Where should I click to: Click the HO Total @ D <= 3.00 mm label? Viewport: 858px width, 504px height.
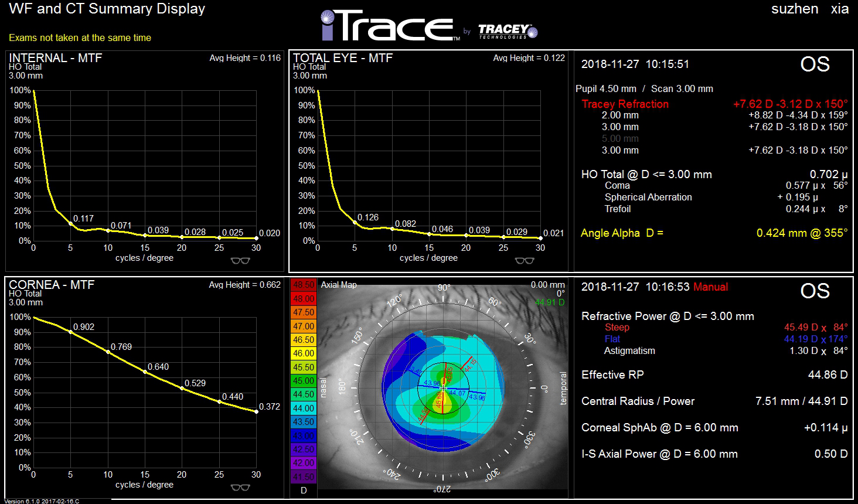coord(646,174)
